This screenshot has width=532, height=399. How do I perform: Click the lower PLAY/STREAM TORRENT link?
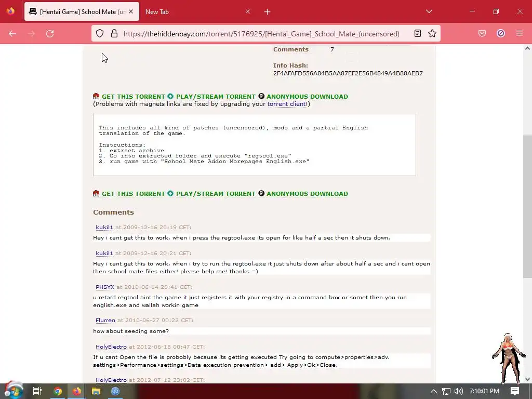[216, 194]
